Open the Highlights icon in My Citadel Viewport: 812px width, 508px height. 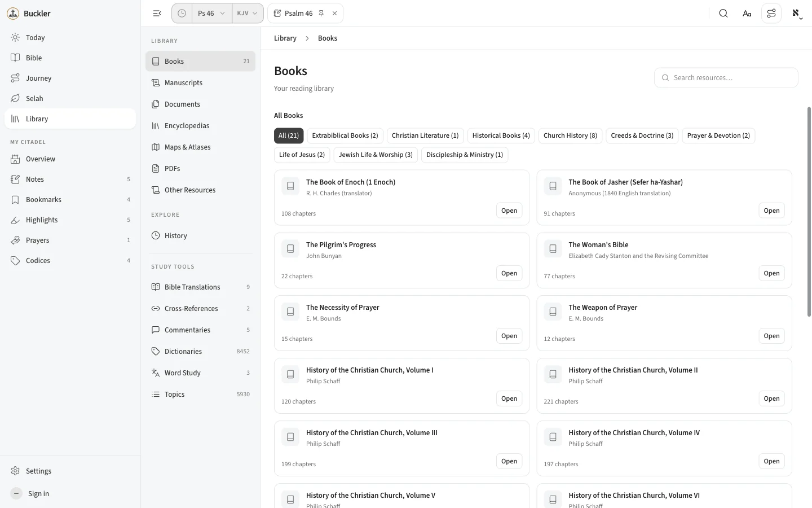(x=15, y=220)
